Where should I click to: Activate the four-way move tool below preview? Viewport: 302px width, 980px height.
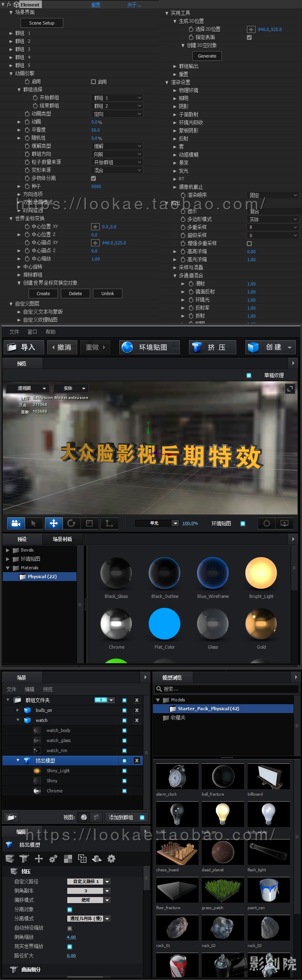coord(54,523)
